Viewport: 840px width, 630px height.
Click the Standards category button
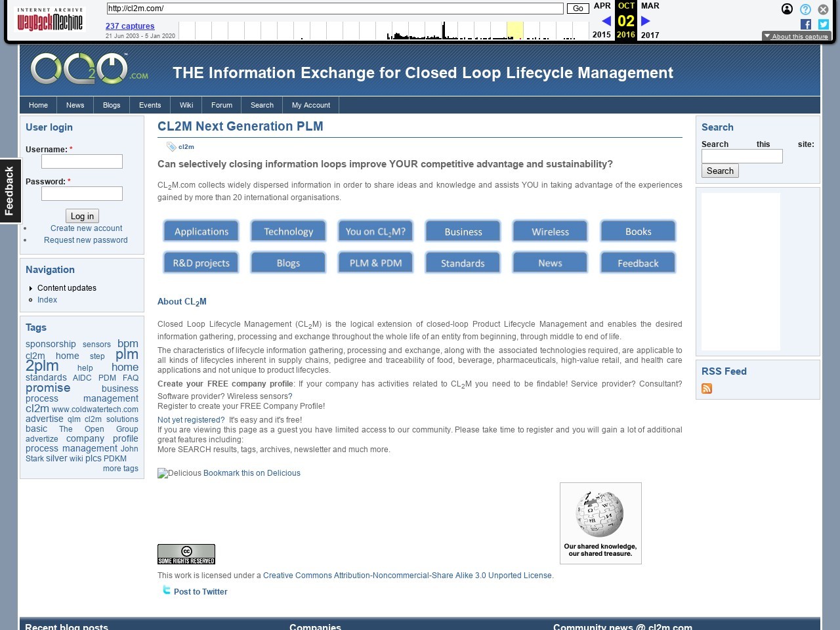(463, 263)
